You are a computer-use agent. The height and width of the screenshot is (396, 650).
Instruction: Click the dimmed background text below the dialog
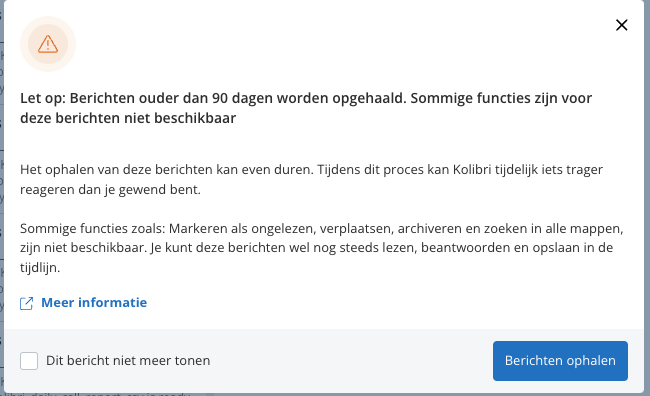(97, 394)
